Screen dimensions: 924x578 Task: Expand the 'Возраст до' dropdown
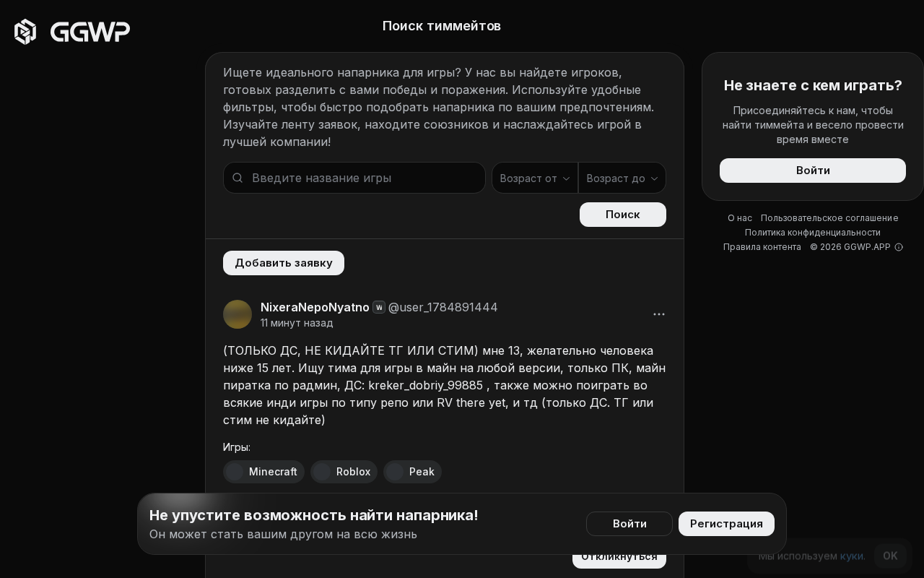click(622, 178)
